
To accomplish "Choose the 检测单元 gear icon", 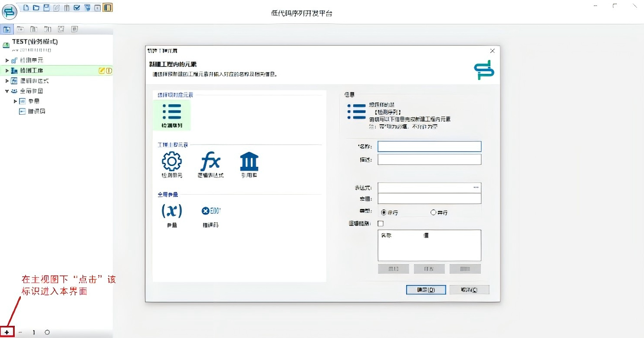I will 172,162.
